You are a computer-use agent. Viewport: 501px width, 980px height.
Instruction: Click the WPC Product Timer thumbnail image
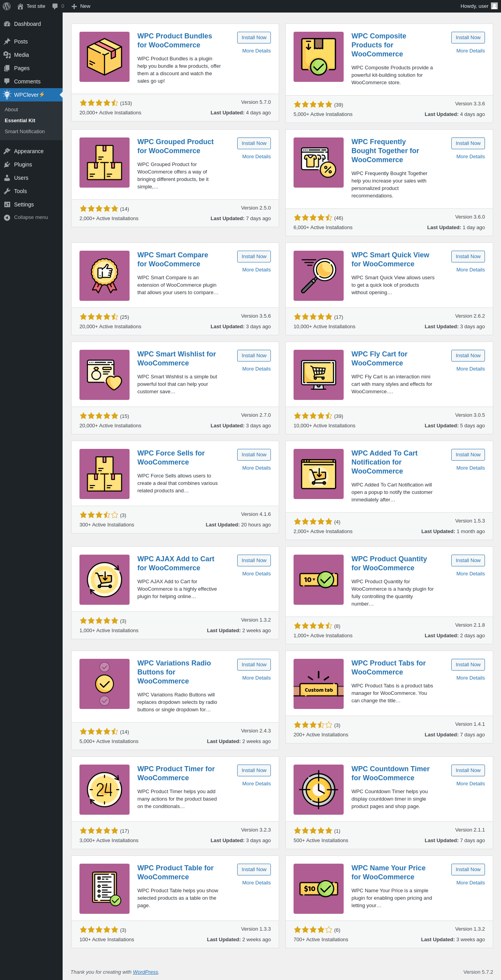(x=105, y=790)
